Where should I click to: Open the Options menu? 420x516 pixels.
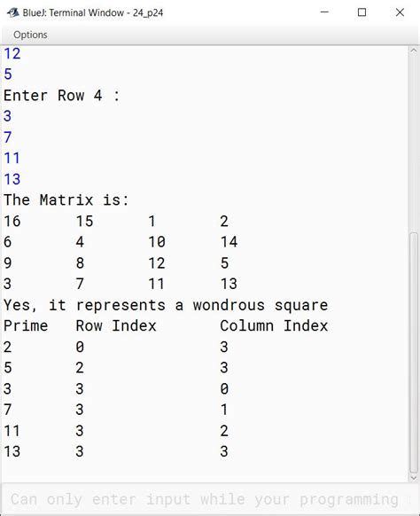click(30, 35)
